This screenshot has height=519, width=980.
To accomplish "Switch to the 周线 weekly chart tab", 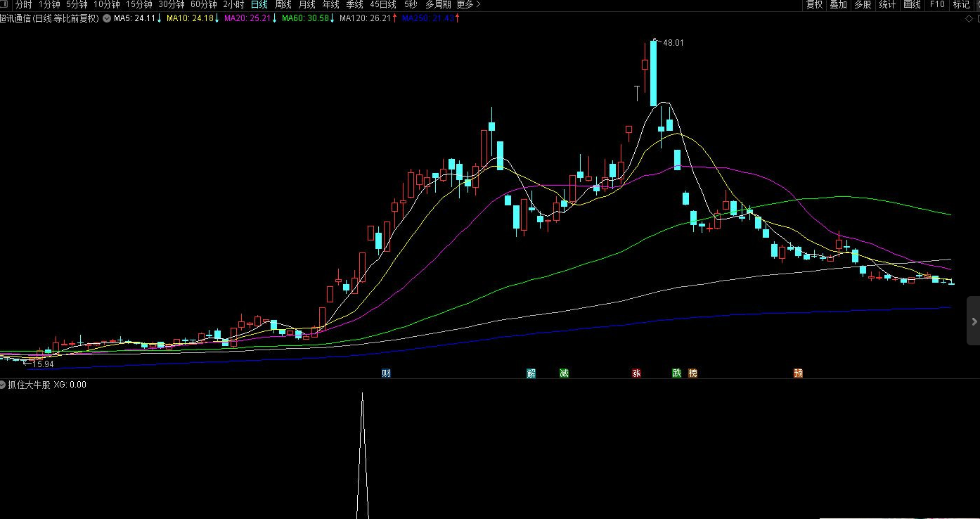I will pos(283,5).
